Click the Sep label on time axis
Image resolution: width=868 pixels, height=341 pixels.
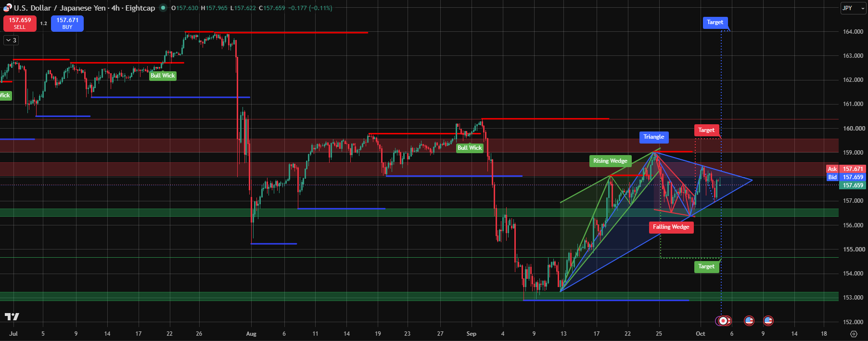click(472, 334)
